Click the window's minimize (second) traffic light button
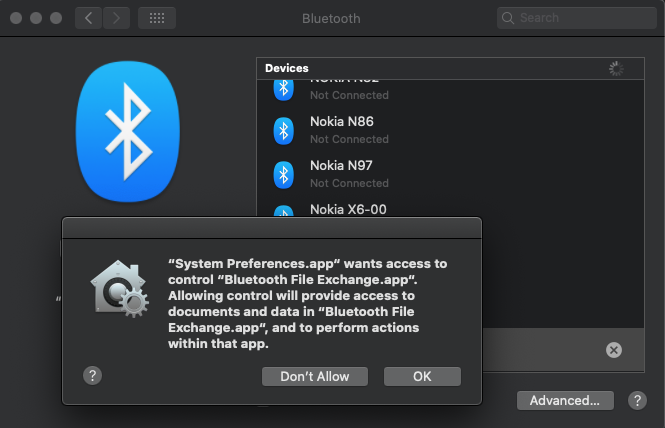Viewport: 665px width, 428px height. coord(36,18)
